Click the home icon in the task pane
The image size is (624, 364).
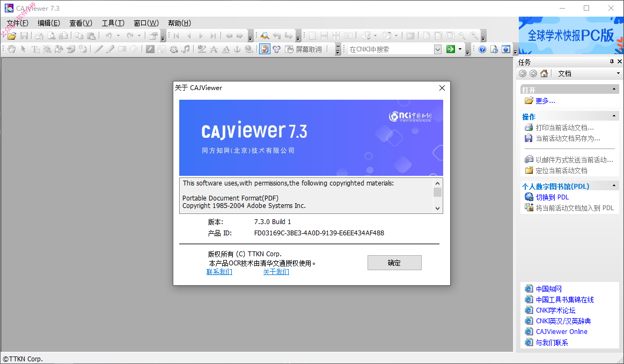tap(544, 73)
